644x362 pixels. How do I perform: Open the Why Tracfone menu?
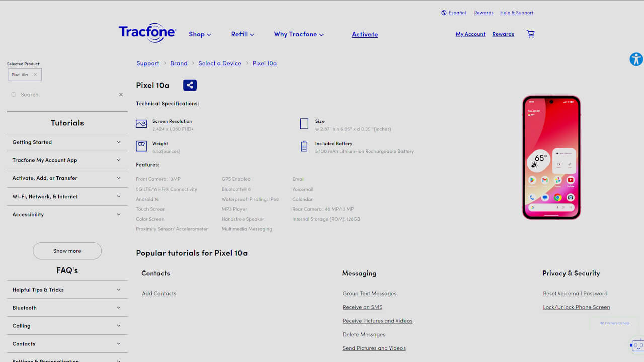(298, 34)
